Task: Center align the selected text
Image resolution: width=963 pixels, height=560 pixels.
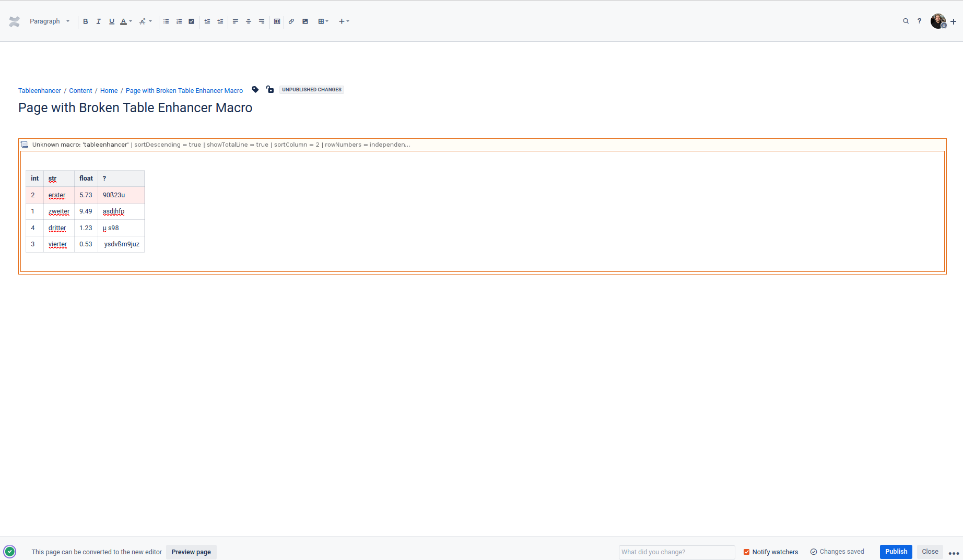Action: click(249, 21)
